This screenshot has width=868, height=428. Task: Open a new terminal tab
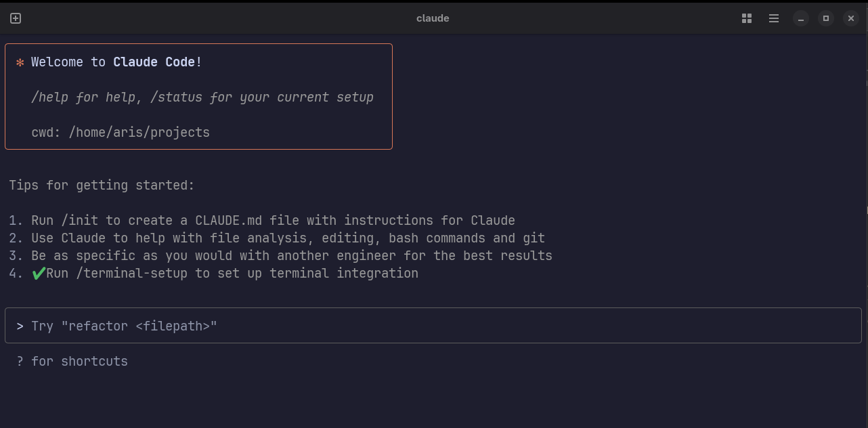click(x=16, y=18)
